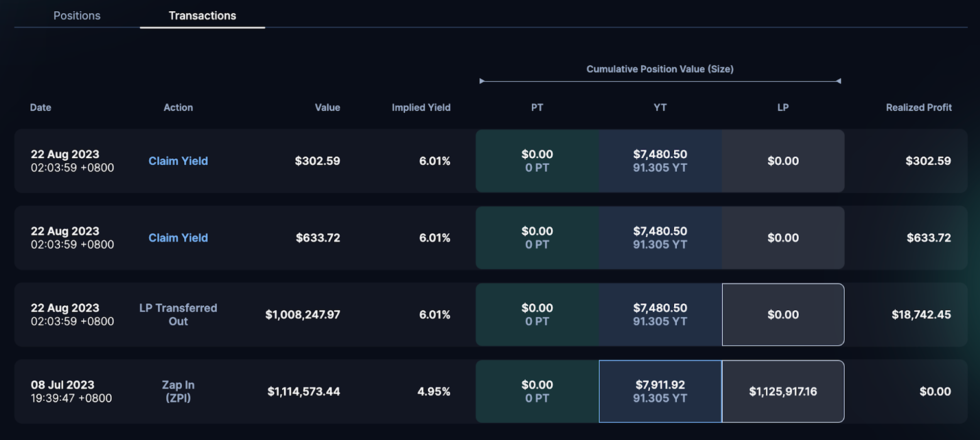
Task: Click the 08 Jul 2023 transaction row date
Action: point(63,385)
